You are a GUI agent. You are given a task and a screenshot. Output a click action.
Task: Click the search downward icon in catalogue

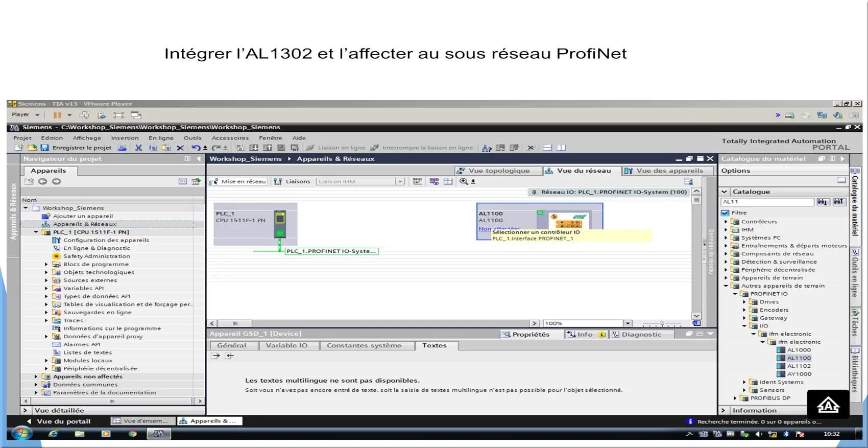[822, 202]
